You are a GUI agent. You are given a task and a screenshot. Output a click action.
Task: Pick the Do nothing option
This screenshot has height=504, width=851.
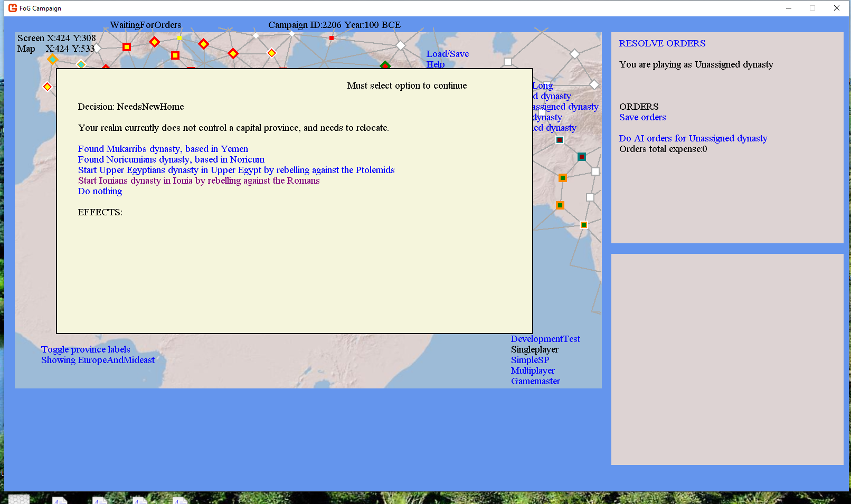(100, 191)
